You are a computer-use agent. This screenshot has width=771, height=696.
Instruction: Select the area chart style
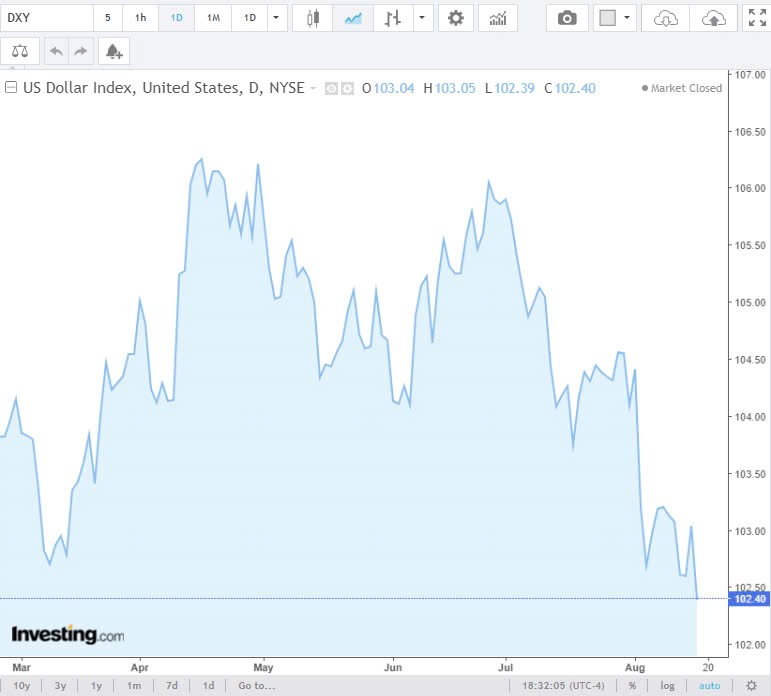[x=353, y=18]
